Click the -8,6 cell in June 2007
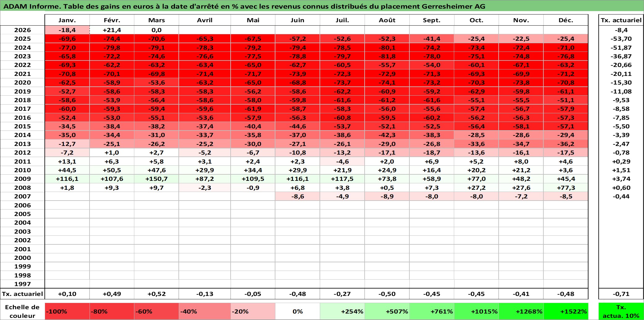Screen dimensions: 644x320 [298, 196]
